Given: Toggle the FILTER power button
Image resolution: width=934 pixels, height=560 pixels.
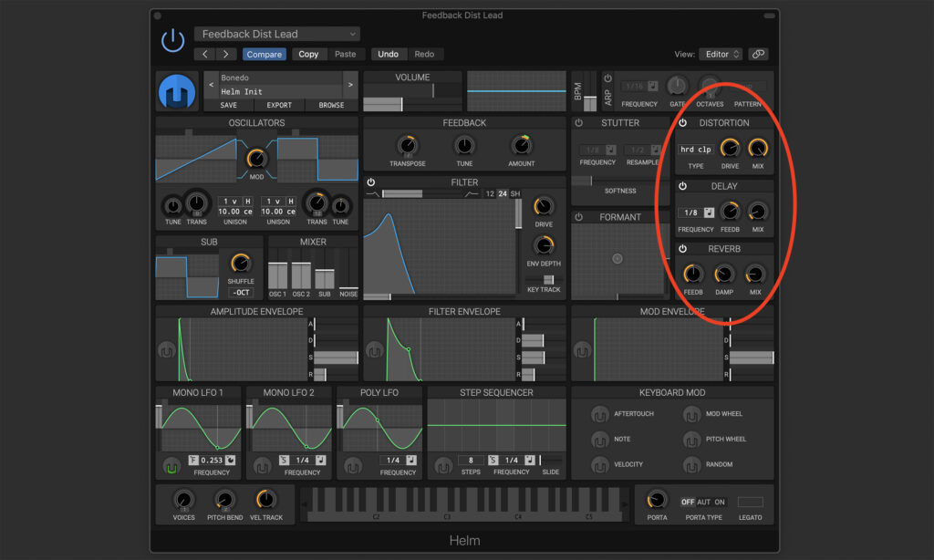Looking at the screenshot, I should [370, 182].
